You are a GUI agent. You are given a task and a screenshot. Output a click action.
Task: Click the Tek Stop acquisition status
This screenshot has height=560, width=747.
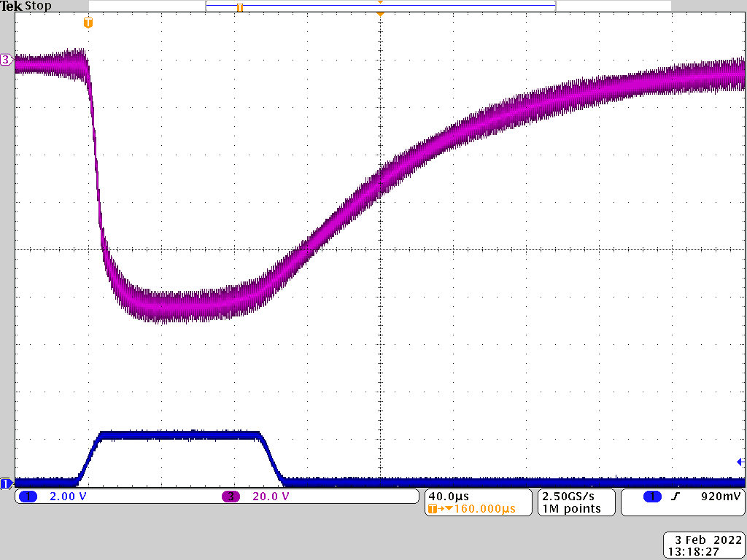coord(26,6)
